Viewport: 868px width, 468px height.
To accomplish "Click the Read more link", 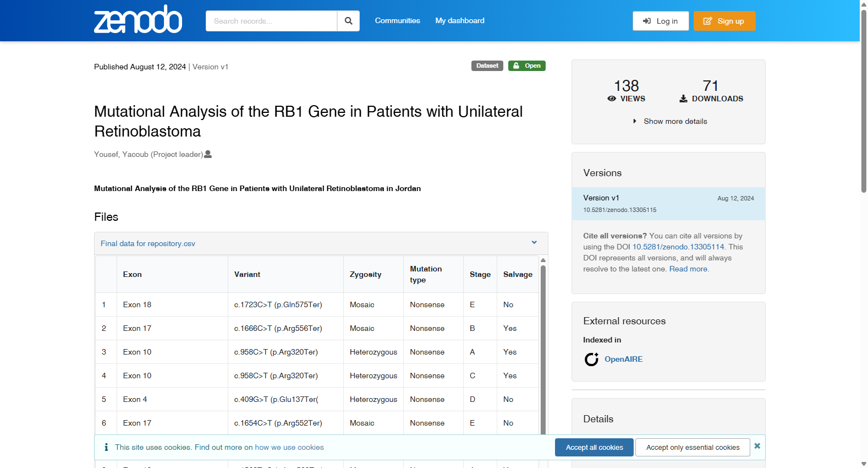I will (688, 269).
